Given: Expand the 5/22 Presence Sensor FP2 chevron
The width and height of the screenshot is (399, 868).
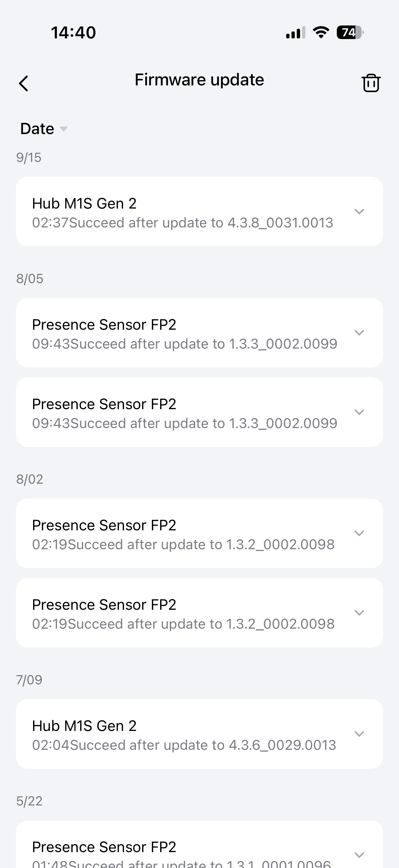Looking at the screenshot, I should (x=359, y=854).
